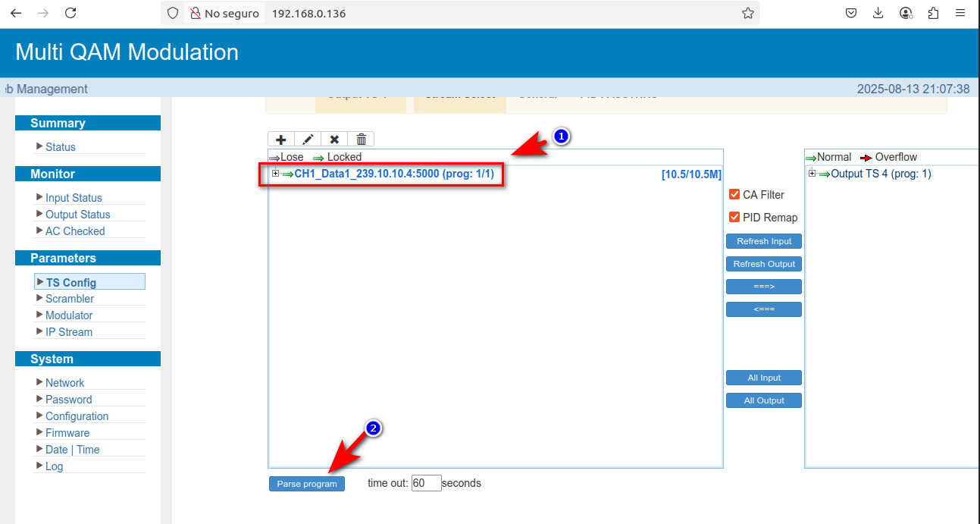Toggle the PID Remap checkbox
The height and width of the screenshot is (524, 980).
(734, 218)
